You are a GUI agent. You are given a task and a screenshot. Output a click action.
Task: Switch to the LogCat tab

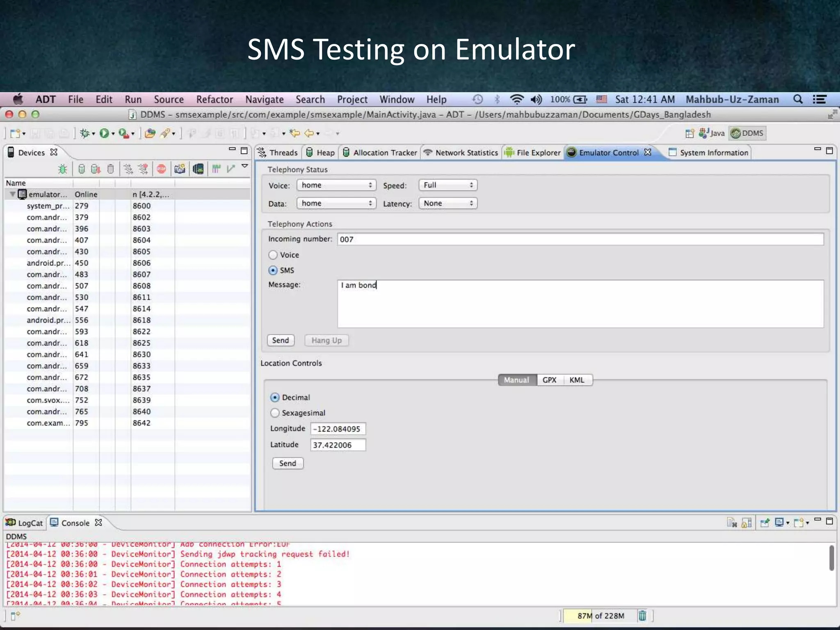(24, 523)
